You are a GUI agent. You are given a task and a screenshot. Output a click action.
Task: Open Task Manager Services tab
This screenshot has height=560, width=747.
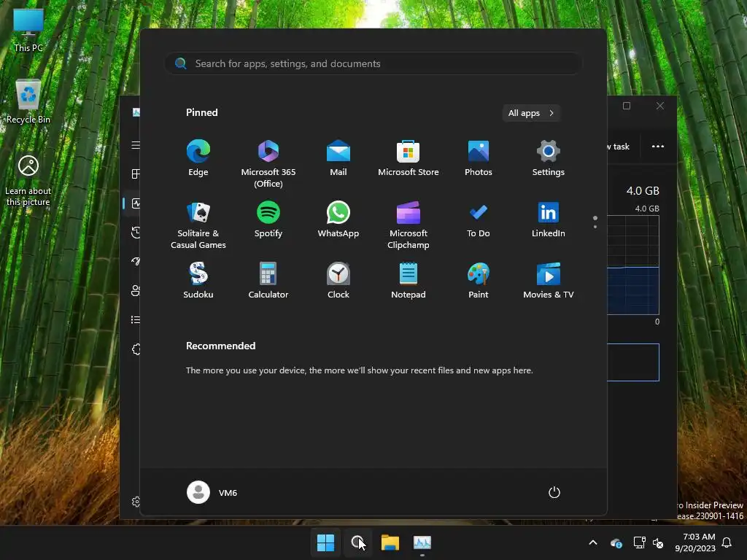point(136,349)
